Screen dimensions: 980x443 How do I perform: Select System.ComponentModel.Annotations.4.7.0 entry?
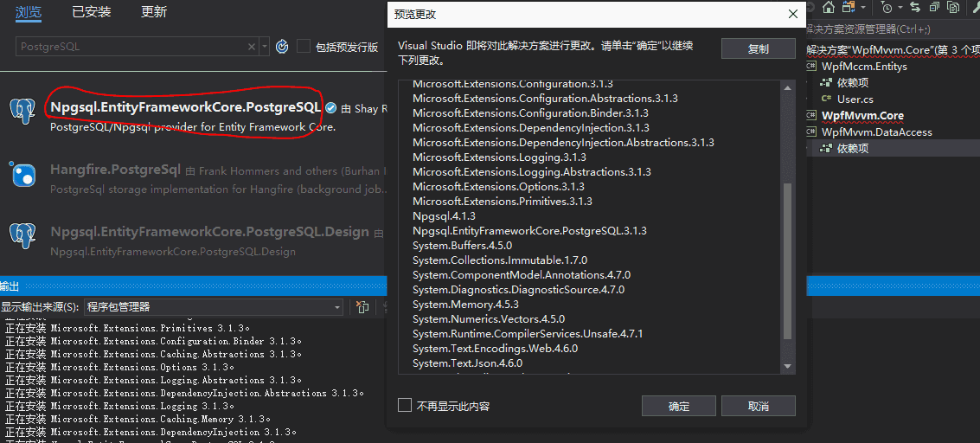(522, 275)
